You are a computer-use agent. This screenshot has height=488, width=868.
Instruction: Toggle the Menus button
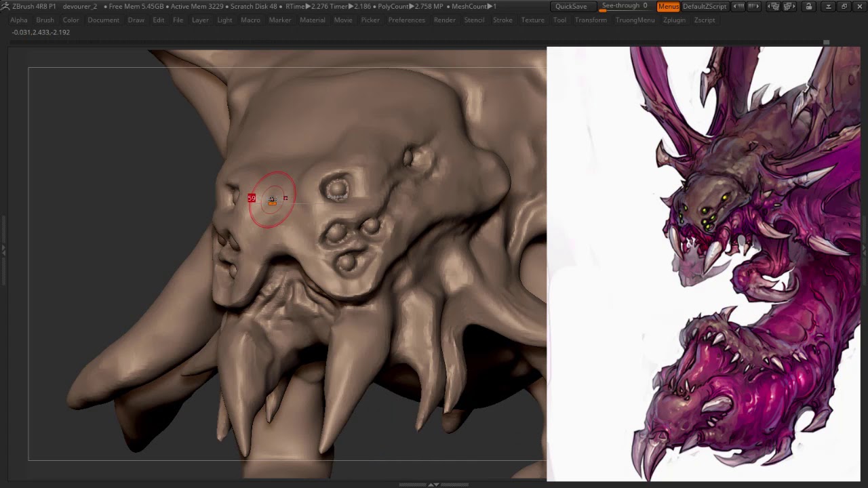[x=668, y=6]
